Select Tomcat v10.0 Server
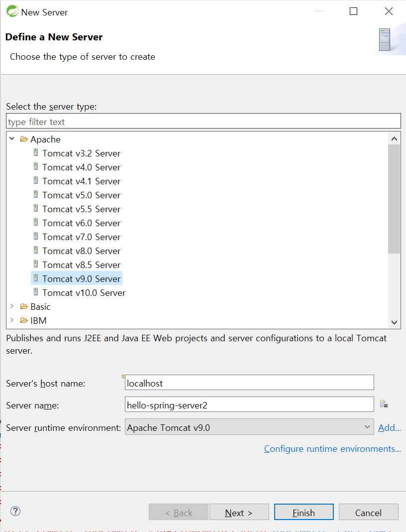Image resolution: width=406 pixels, height=532 pixels. 84,292
